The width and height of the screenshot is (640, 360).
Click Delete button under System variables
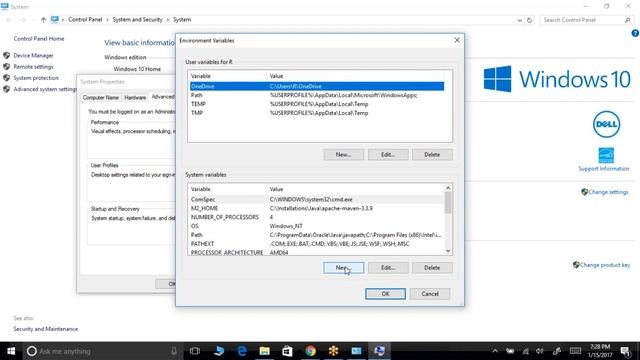click(432, 268)
